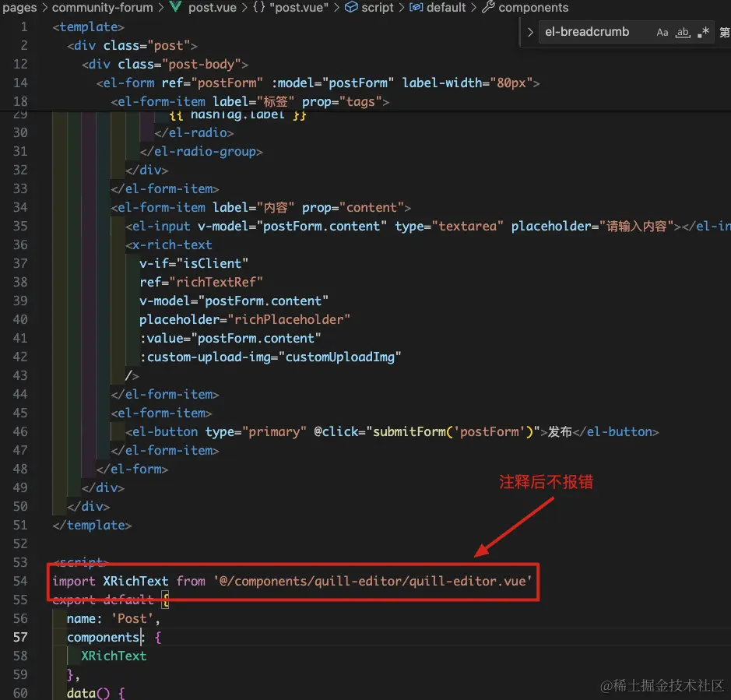Toggle Match Whole Word in find widget
The image size is (731, 700).
[683, 32]
